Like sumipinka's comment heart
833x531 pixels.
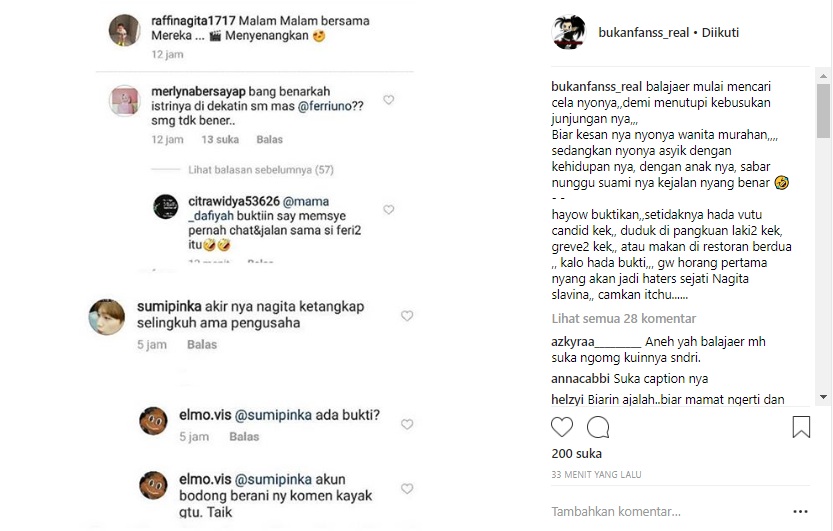coord(407,316)
